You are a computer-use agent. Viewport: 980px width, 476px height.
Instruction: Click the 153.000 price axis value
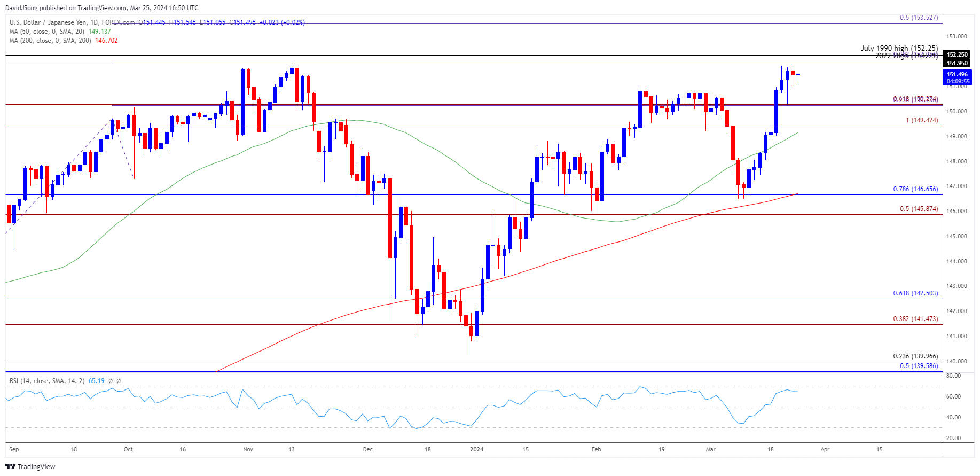click(957, 36)
